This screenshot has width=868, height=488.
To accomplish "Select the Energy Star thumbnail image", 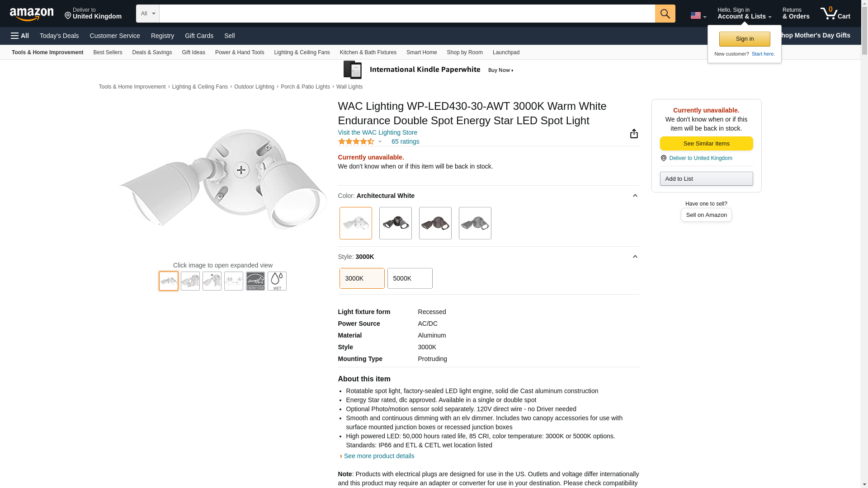I will pyautogui.click(x=255, y=281).
